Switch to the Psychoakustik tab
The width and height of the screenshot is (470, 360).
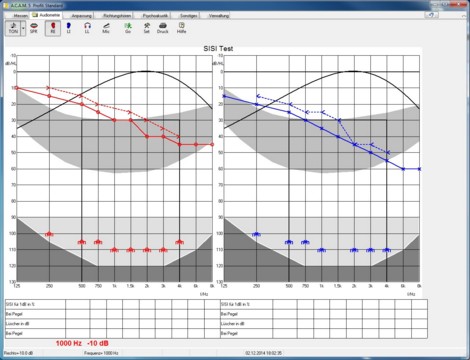[155, 16]
